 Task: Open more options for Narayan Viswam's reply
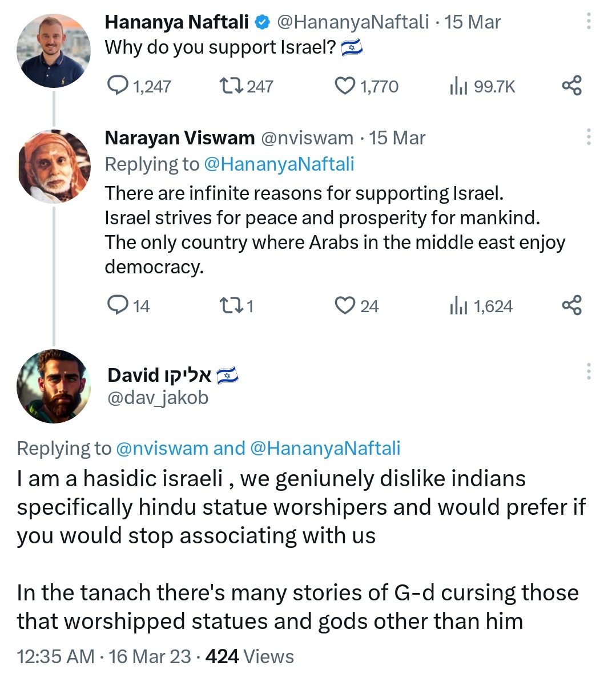point(589,137)
